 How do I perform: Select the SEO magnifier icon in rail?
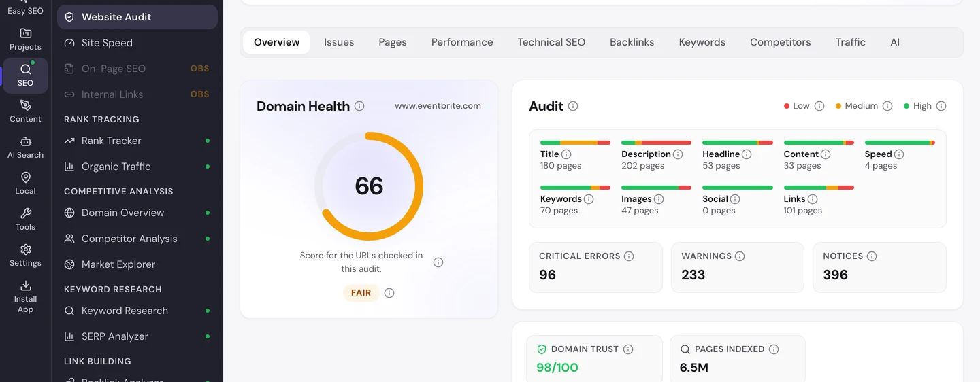click(x=25, y=69)
